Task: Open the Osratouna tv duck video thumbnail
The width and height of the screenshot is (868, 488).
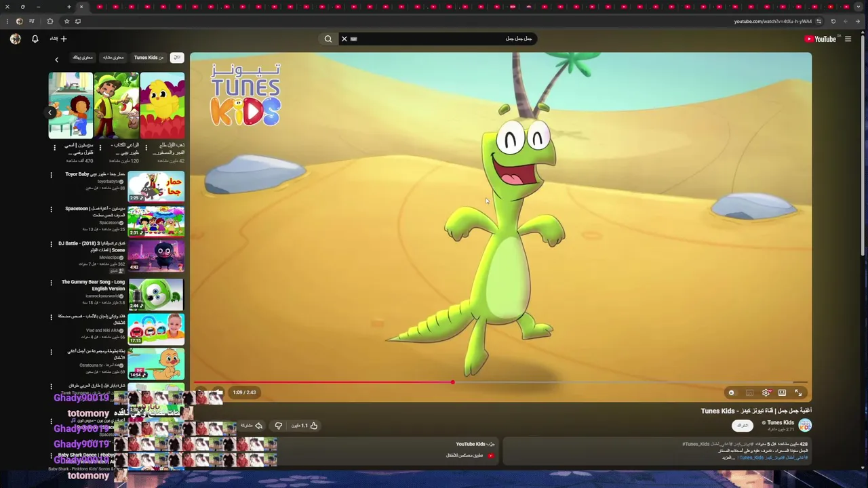Action: click(x=156, y=363)
